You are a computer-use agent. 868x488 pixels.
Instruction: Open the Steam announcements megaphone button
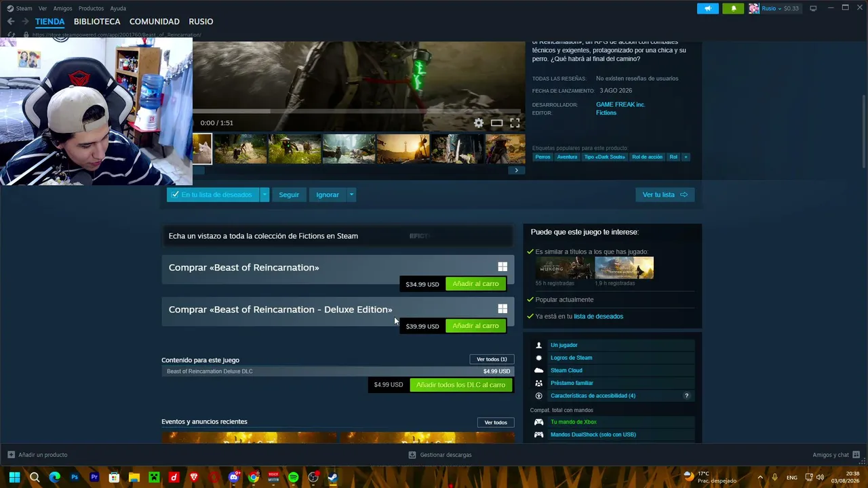(x=707, y=8)
